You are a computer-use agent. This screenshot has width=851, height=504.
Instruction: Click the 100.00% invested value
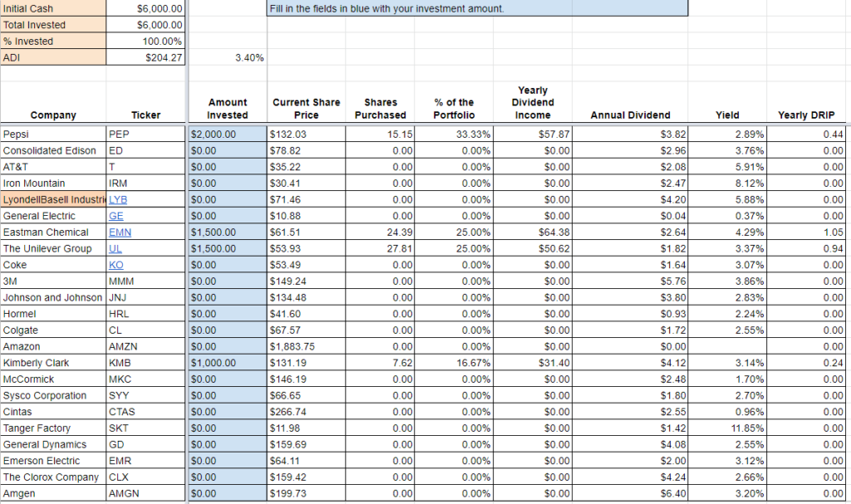145,42
